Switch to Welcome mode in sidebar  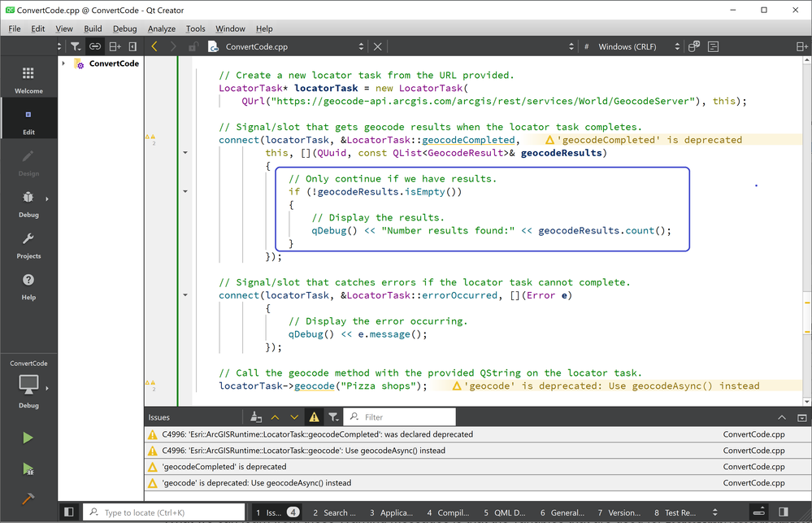pos(28,80)
